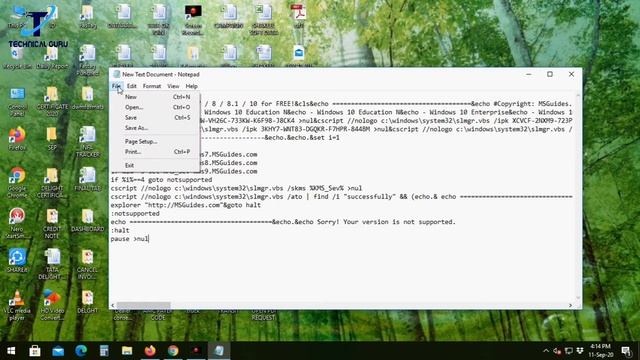Open the Mail app from the taskbar
The width and height of the screenshot is (640, 360).
coord(58,351)
